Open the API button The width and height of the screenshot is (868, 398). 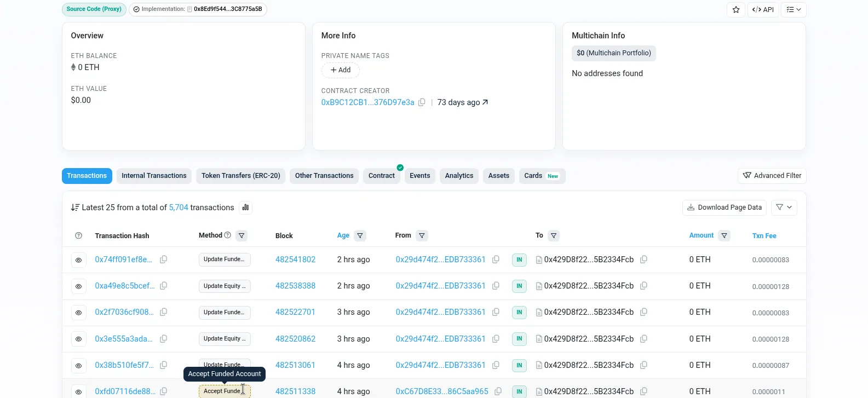pos(763,10)
